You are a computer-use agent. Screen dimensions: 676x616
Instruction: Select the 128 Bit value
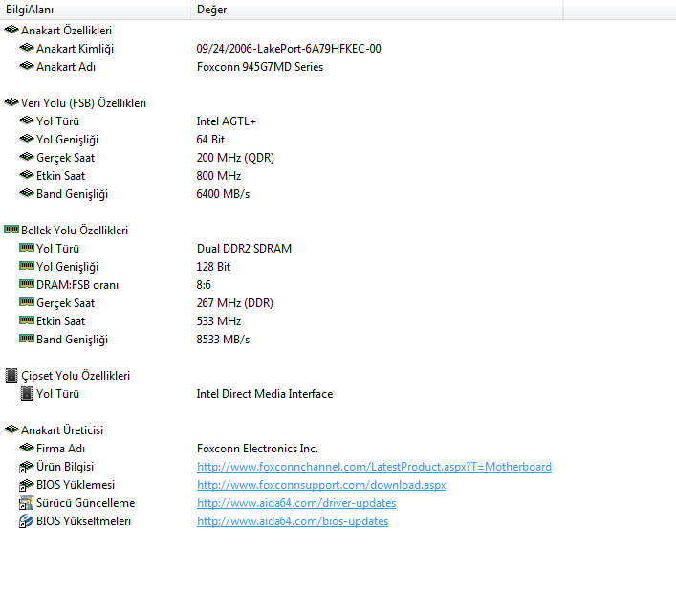(x=213, y=267)
